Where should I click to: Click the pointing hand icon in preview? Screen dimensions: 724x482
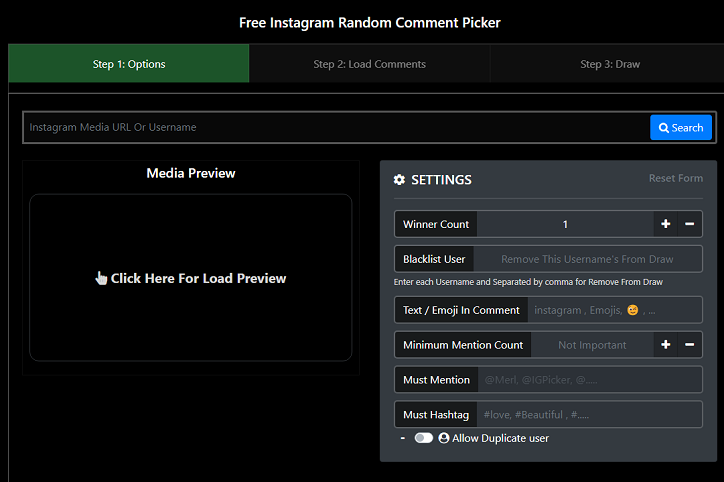point(101,278)
